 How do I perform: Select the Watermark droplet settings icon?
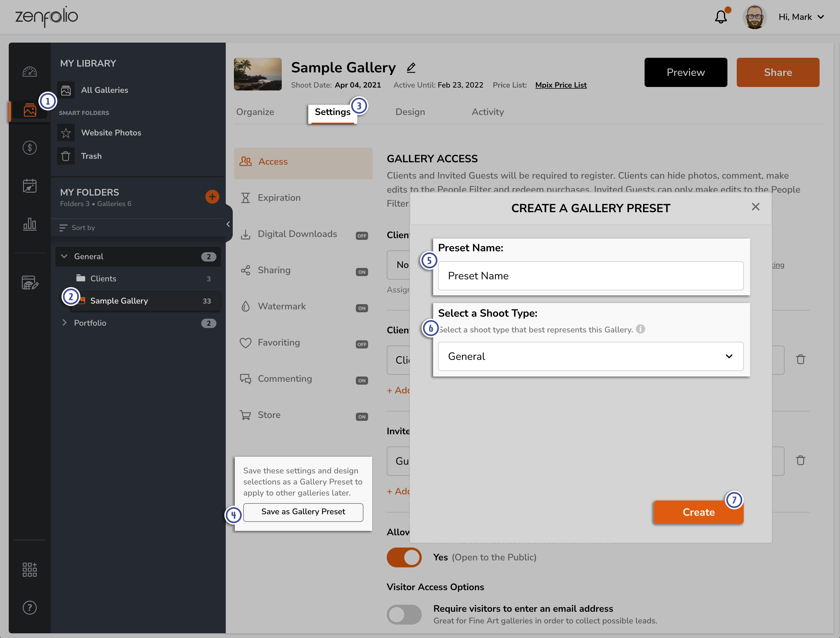pos(246,306)
